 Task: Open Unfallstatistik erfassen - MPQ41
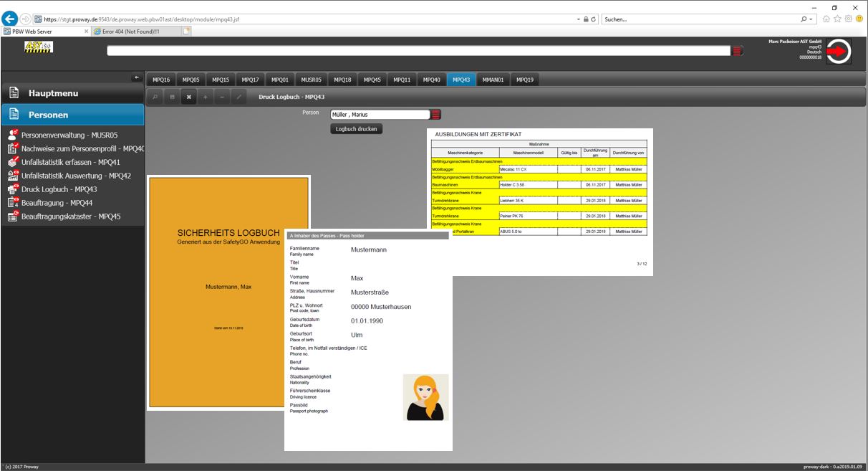(x=70, y=162)
